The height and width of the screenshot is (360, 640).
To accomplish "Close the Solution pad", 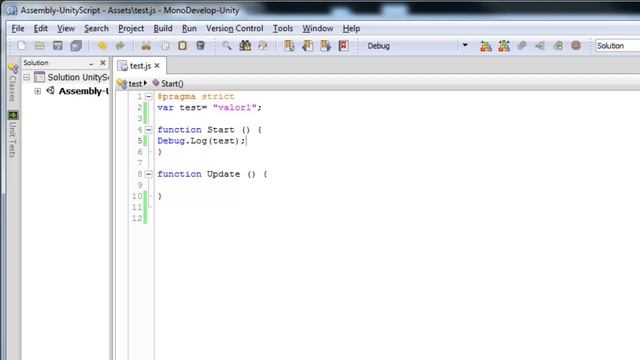I will 103,63.
